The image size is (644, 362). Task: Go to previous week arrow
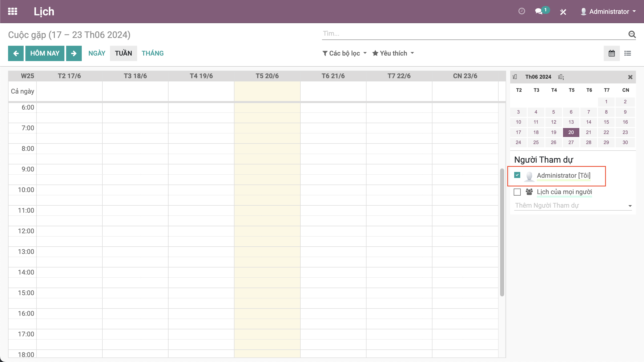tap(16, 53)
